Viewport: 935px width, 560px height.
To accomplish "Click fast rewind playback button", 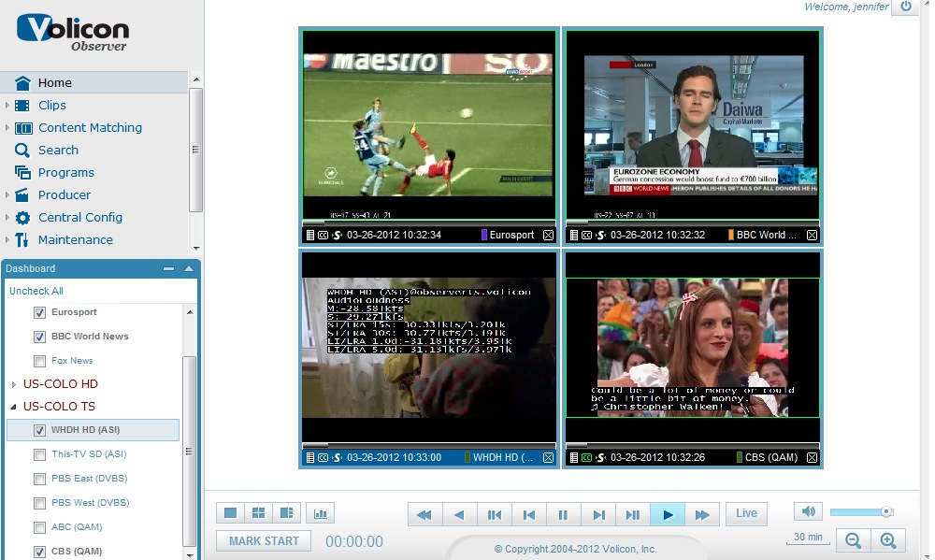I will click(x=424, y=515).
